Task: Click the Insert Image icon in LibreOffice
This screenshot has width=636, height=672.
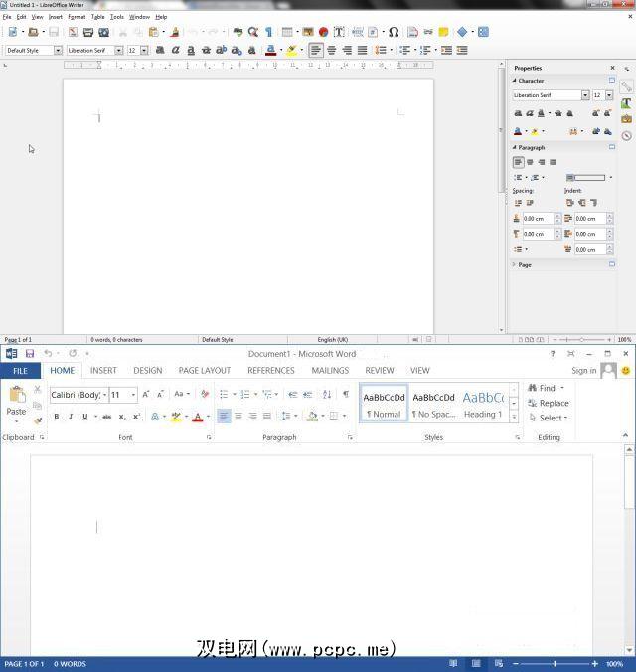Action: [308, 32]
